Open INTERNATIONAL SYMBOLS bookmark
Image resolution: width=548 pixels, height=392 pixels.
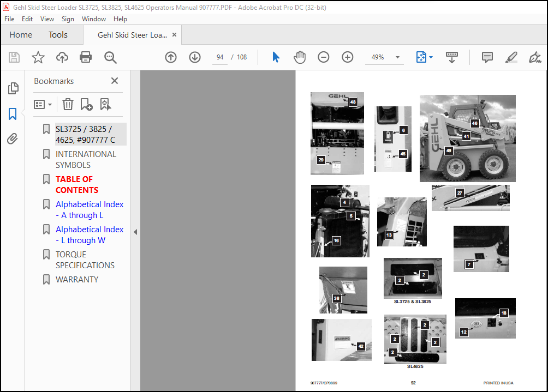(86, 159)
